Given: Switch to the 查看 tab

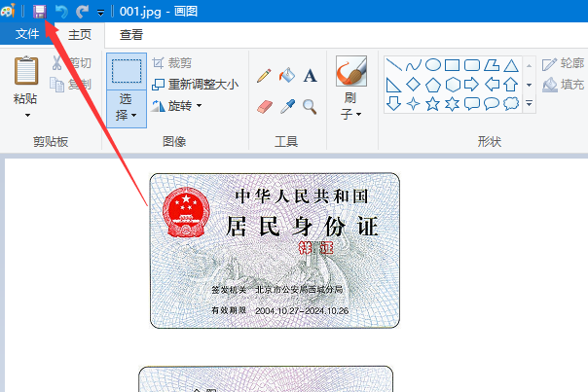Looking at the screenshot, I should 130,34.
